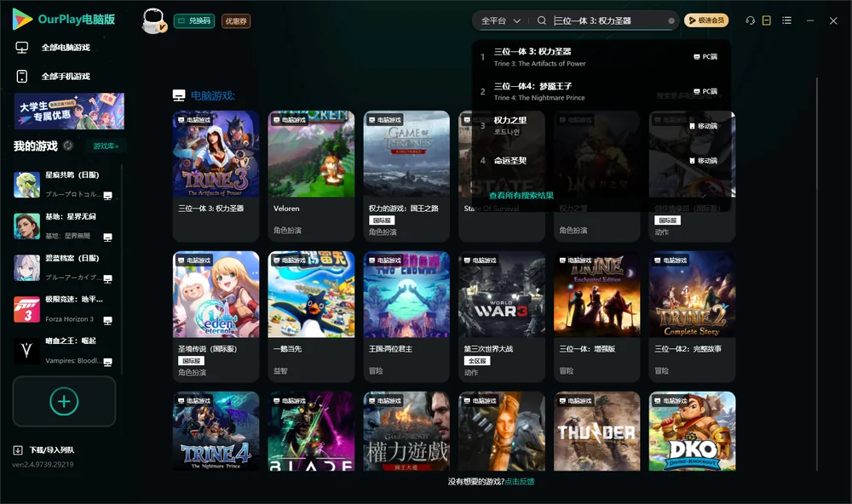Image resolution: width=852 pixels, height=504 pixels.
Task: Open the THUNDER game card
Action: (596, 432)
